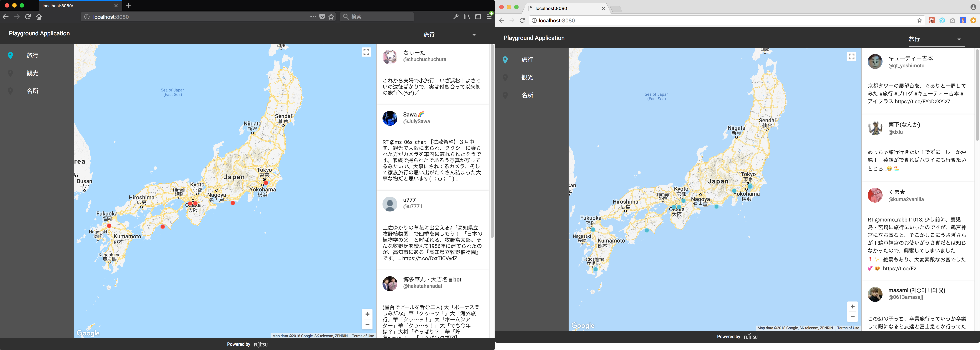980x350 pixels.
Task: Go back in the Firefox window
Action: tap(5, 17)
